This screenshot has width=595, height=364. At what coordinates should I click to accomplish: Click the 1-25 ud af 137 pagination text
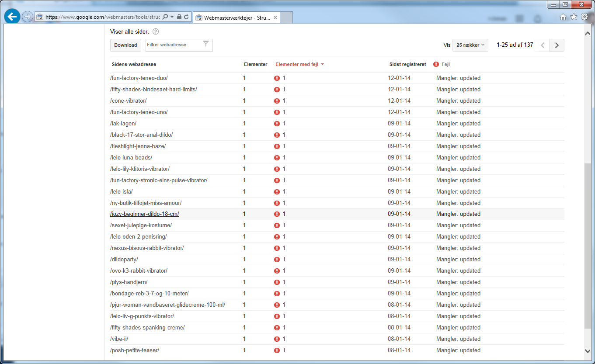[515, 45]
